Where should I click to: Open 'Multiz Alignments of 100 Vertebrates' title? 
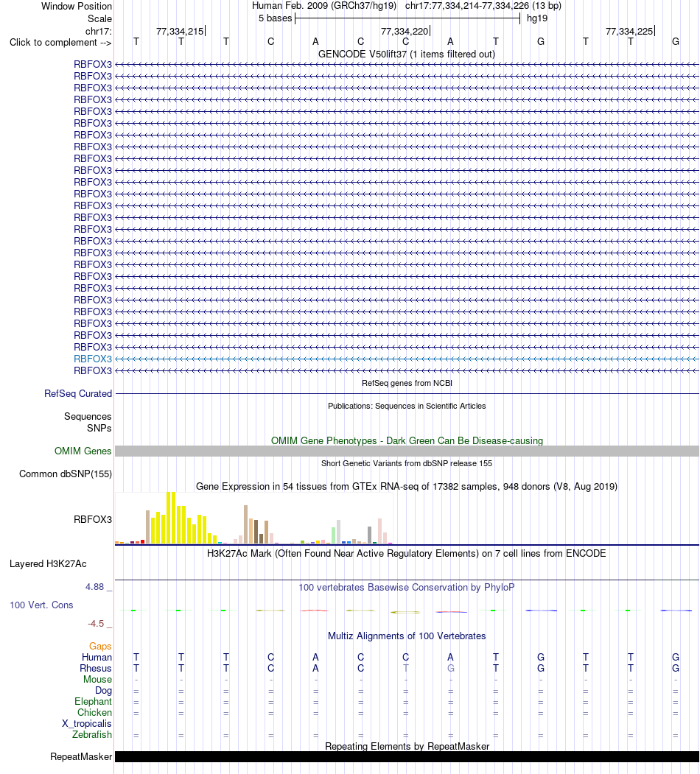(407, 636)
